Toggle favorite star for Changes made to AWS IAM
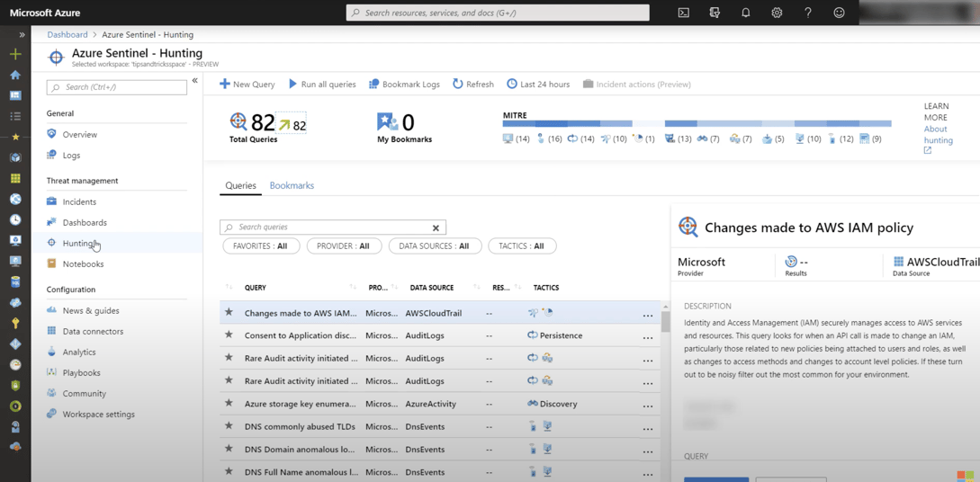Screen dimensions: 980x482 point(229,312)
